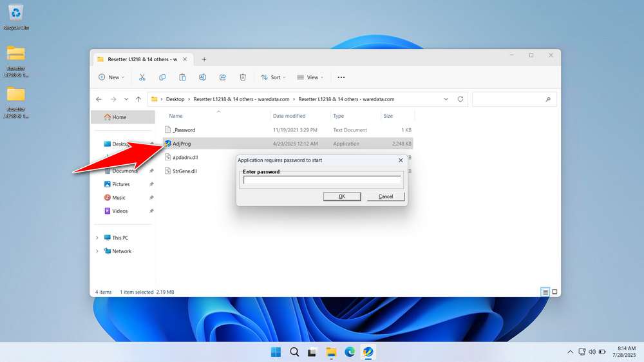Viewport: 644px width, 362px height.
Task: Open Task View in the taskbar
Action: point(312,352)
